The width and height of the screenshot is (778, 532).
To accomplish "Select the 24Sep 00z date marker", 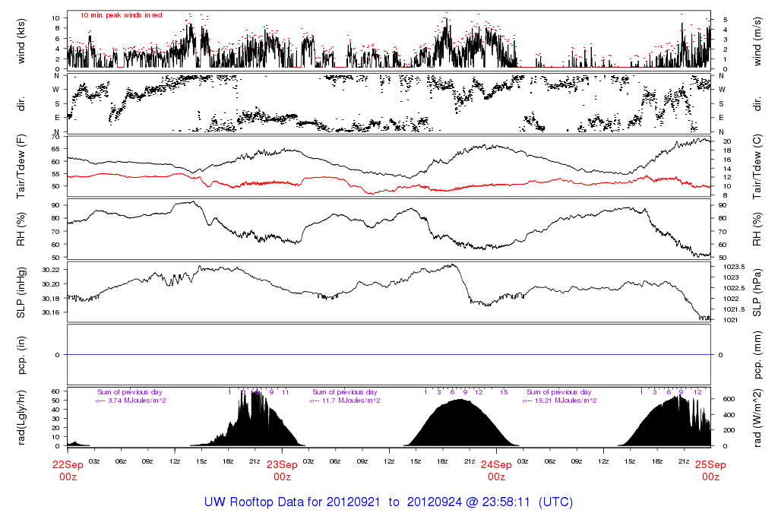I will [x=496, y=470].
